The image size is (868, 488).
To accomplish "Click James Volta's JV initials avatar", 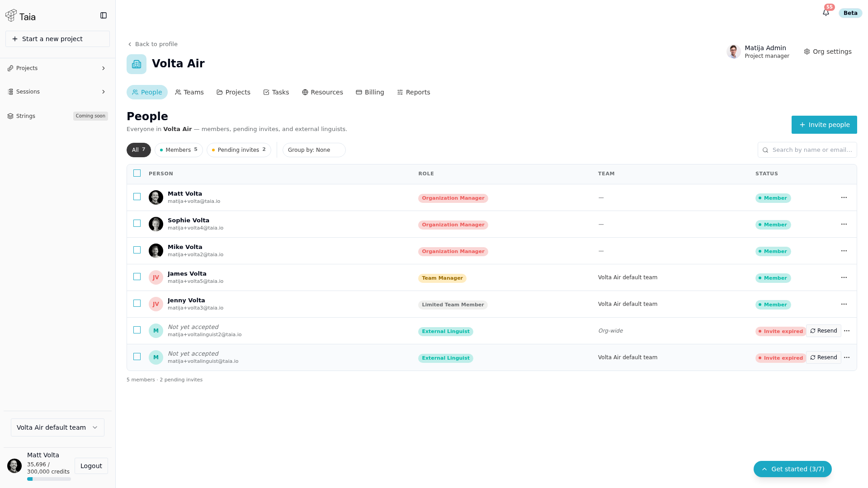I will pyautogui.click(x=156, y=277).
